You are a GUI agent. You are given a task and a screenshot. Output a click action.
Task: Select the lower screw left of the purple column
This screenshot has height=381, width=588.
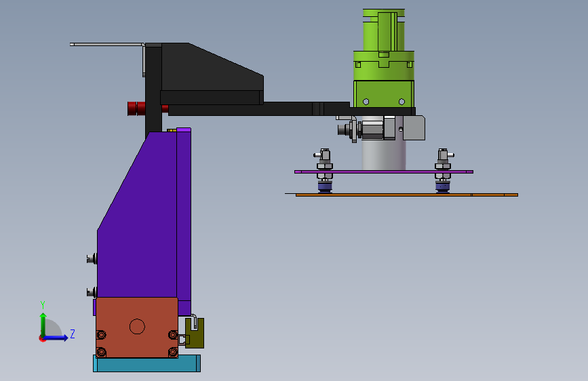(x=92, y=292)
